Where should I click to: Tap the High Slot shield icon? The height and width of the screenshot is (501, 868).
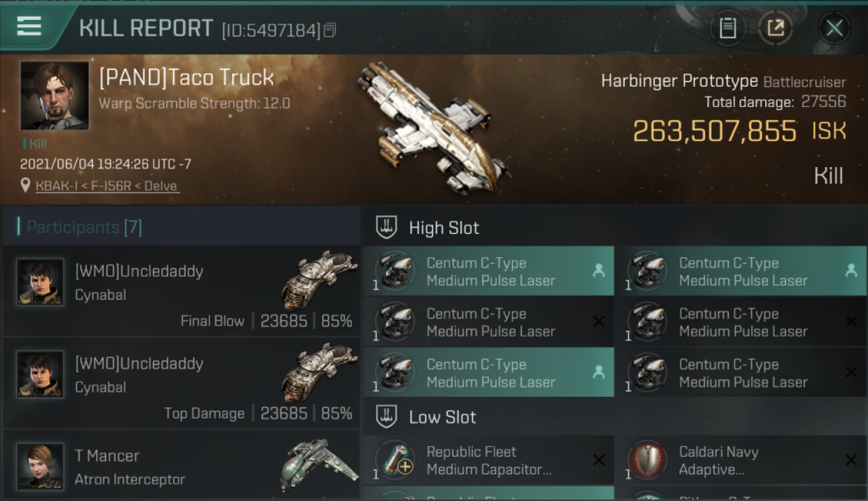click(x=387, y=227)
